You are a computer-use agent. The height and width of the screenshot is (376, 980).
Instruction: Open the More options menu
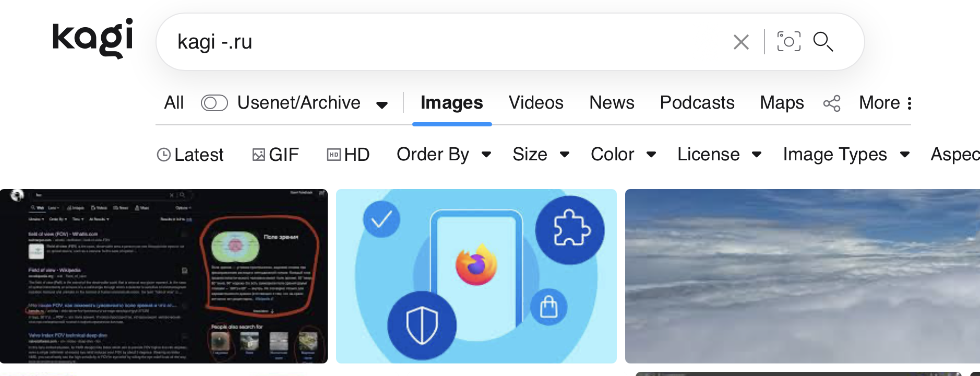point(886,103)
